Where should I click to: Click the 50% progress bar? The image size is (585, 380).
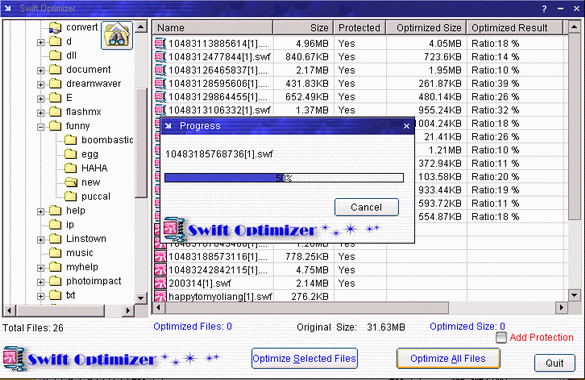(x=284, y=178)
